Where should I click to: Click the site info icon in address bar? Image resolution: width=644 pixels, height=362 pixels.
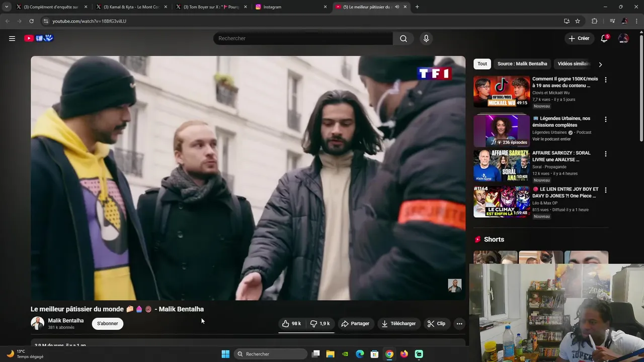click(x=46, y=21)
